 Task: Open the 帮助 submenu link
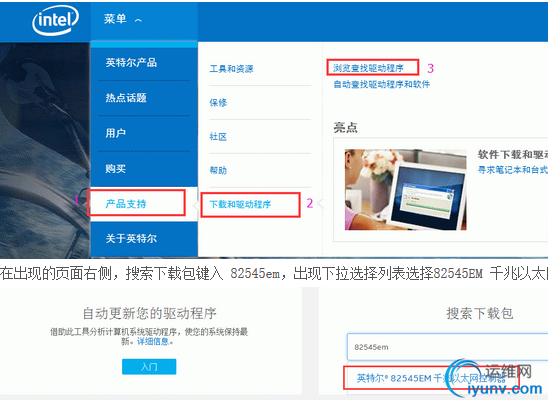pyautogui.click(x=218, y=171)
